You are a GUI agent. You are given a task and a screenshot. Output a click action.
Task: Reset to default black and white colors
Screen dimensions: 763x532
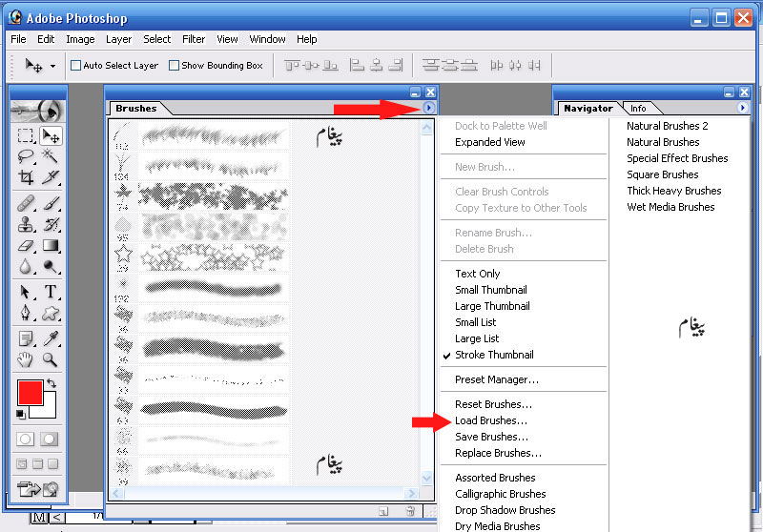pos(20,415)
